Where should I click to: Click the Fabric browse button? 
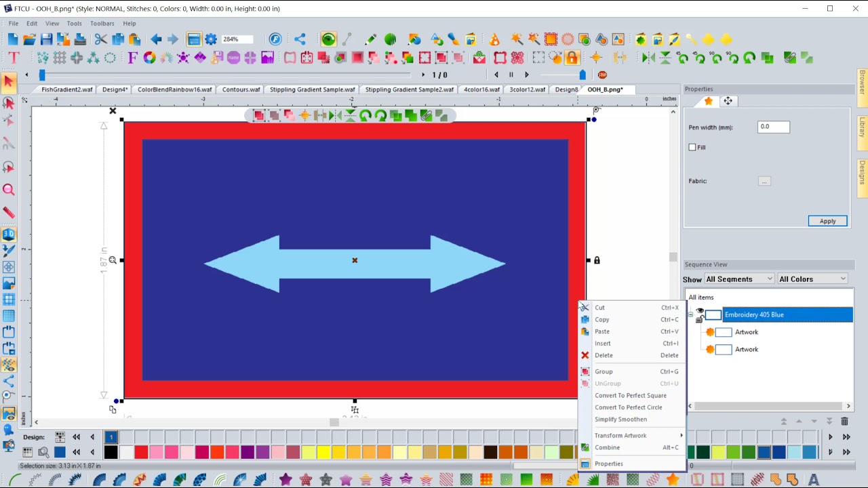pyautogui.click(x=764, y=181)
